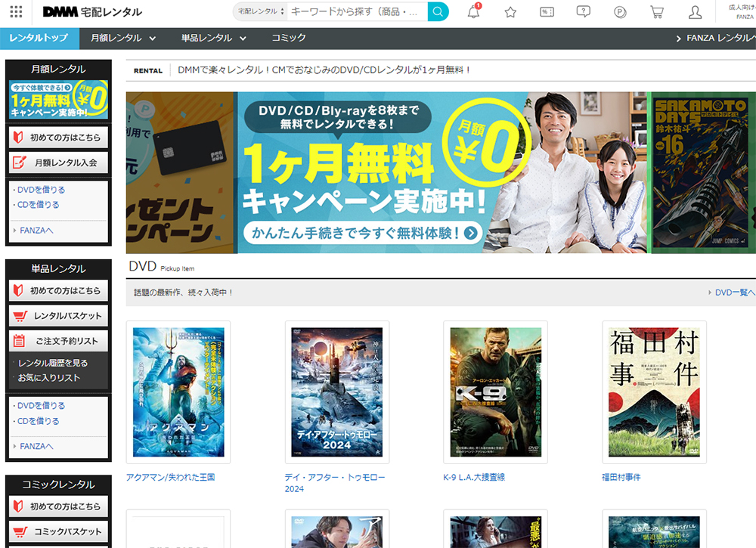Open the notifications bell
The image size is (756, 548).
click(x=474, y=12)
